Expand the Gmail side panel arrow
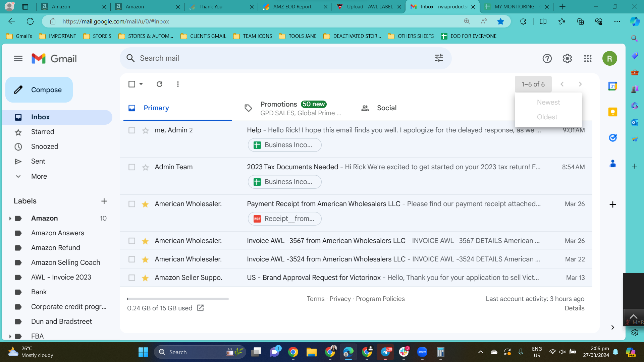Image resolution: width=644 pixels, height=362 pixels. (x=612, y=327)
